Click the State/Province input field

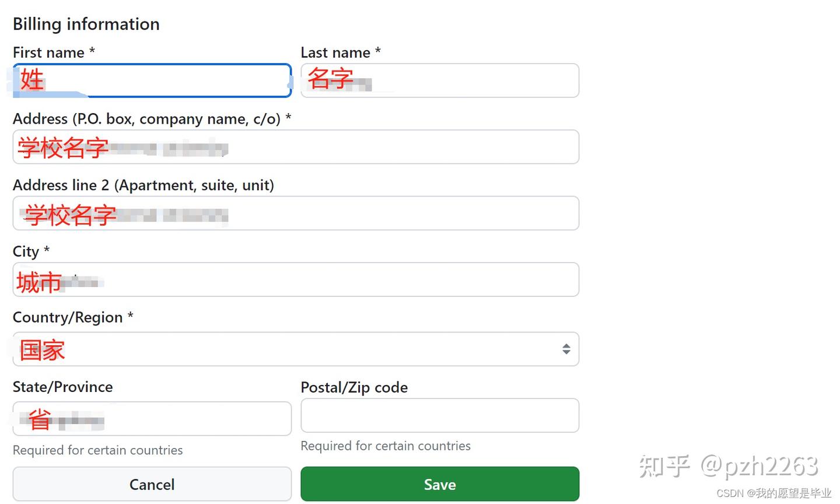(152, 418)
